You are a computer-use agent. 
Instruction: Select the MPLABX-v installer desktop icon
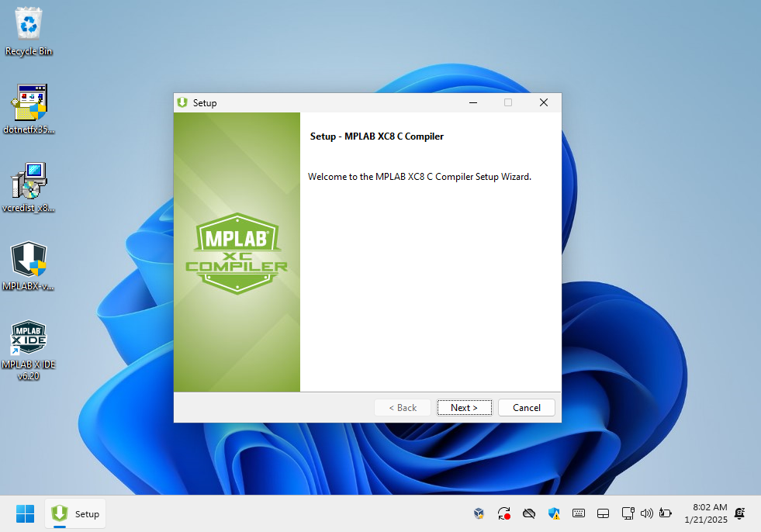click(x=29, y=266)
